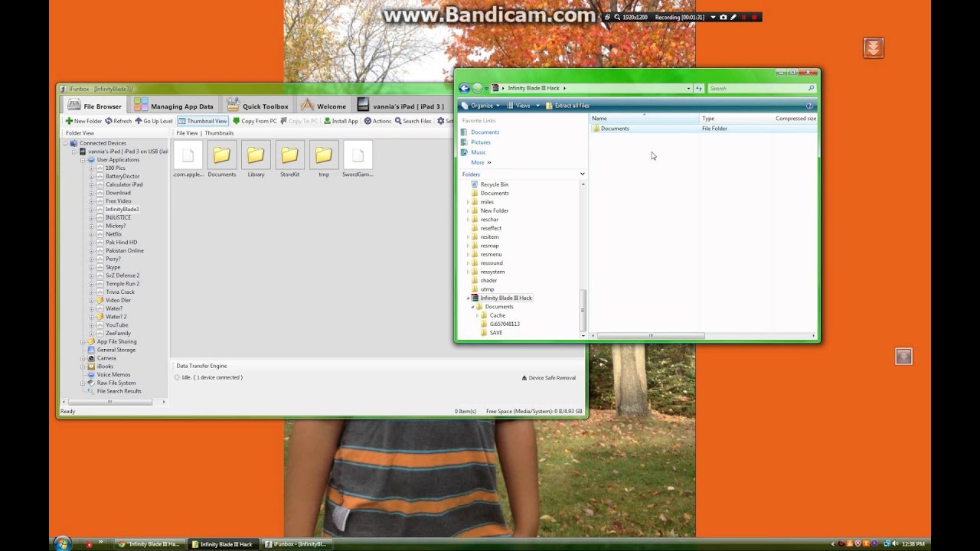Select Skype in the app tree

[113, 267]
